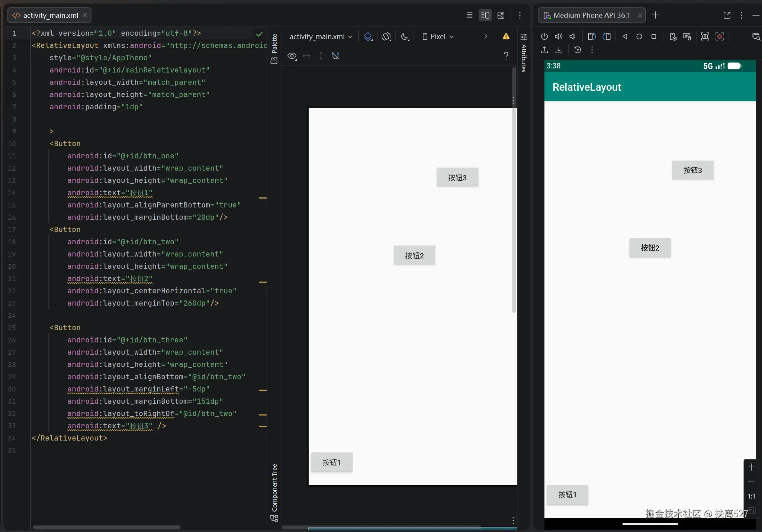Click the emulator volume up icon
Viewport: 762px width, 532px height.
coord(559,36)
